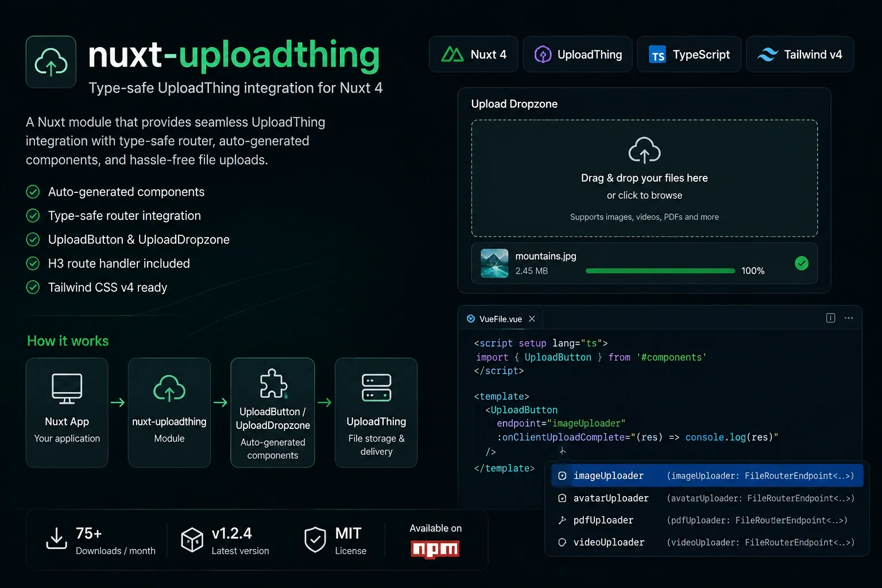The image size is (882, 588).
Task: Open the mountains.jpg thumbnail
Action: tap(494, 264)
